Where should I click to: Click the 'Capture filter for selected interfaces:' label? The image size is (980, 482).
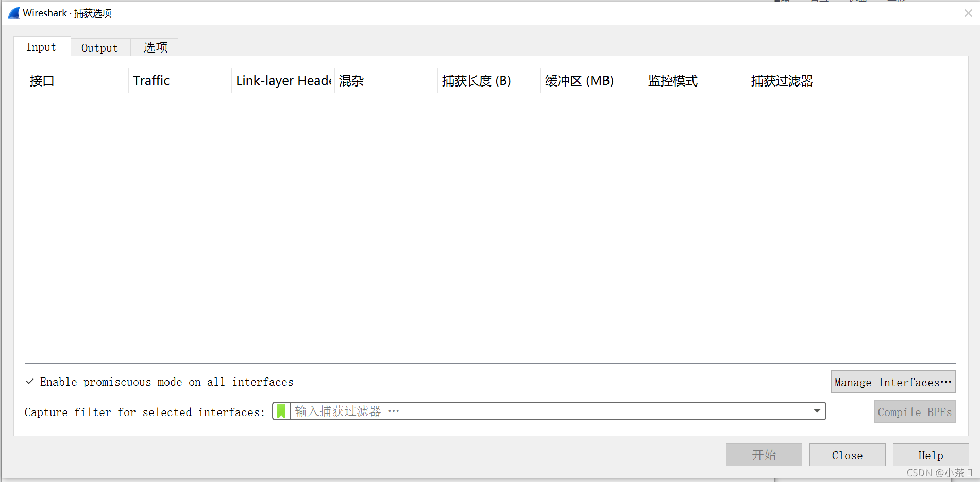click(x=145, y=412)
